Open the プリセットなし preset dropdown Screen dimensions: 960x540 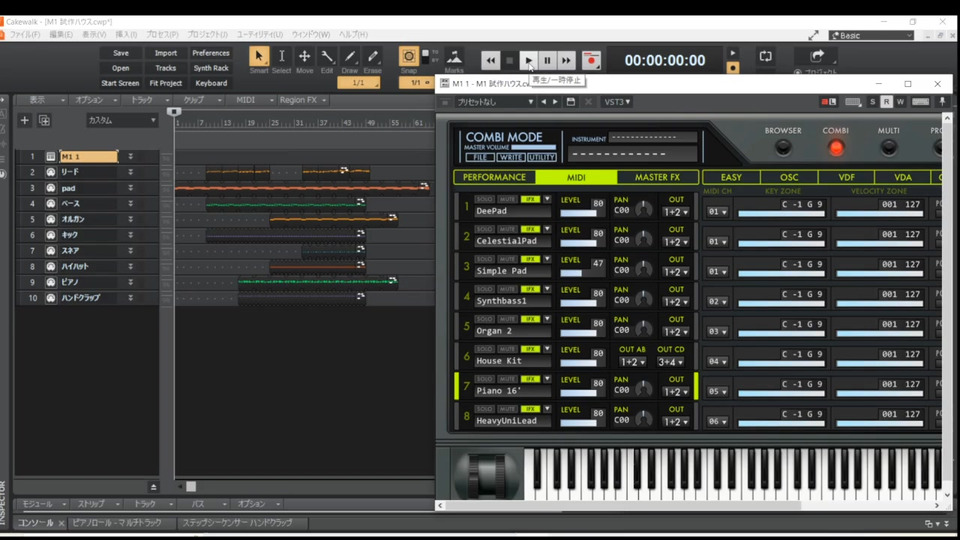[x=495, y=102]
